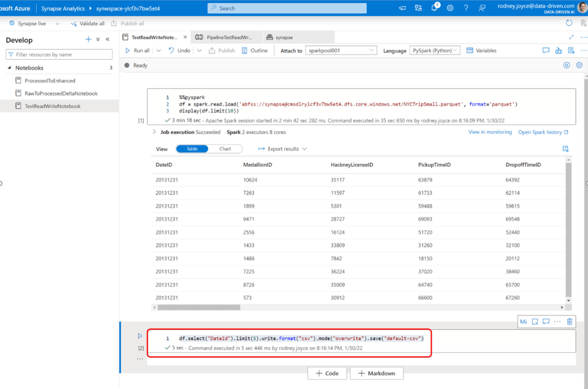The width and height of the screenshot is (588, 389).
Task: Click the MedallionID column header
Action: (257, 165)
